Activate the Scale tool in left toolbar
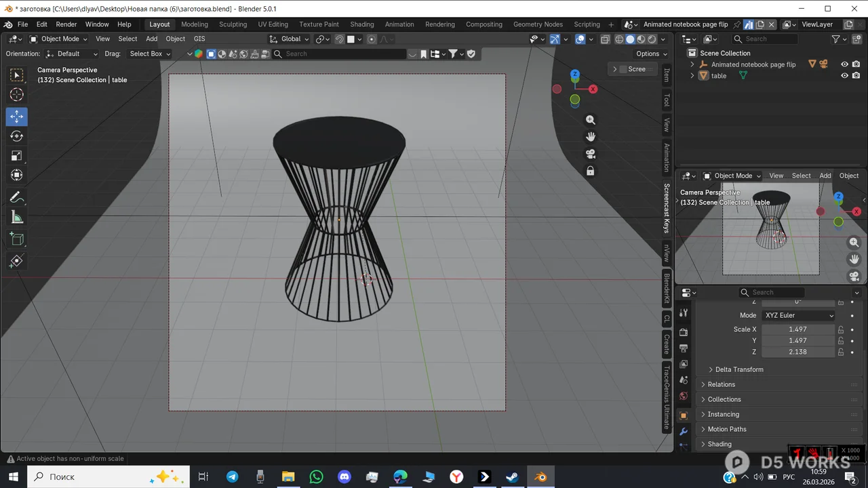 pyautogui.click(x=17, y=156)
